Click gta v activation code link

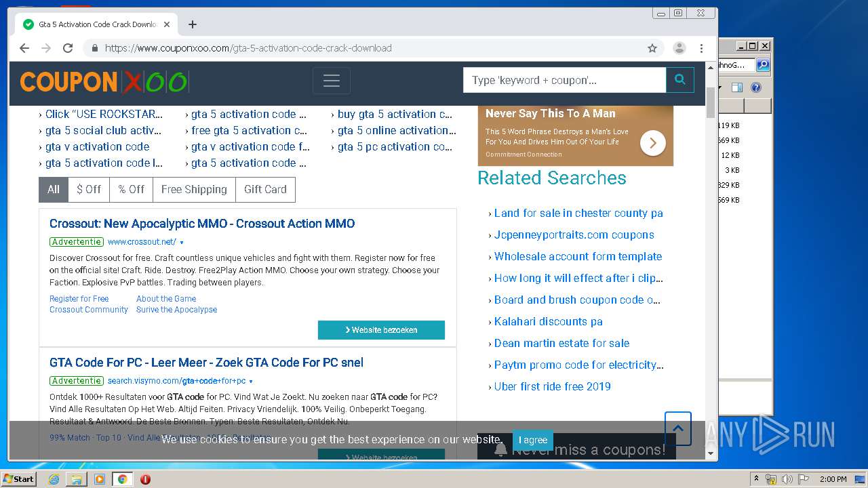pos(97,146)
